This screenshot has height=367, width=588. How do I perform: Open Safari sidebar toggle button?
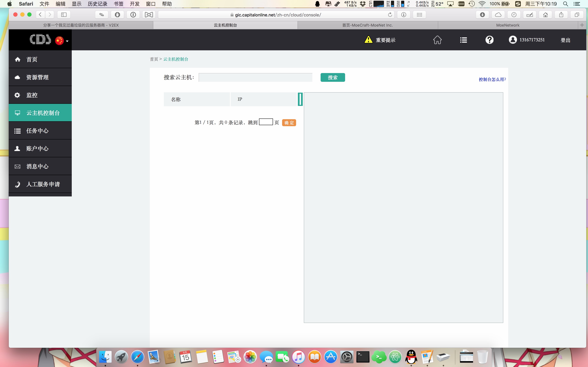tap(64, 15)
